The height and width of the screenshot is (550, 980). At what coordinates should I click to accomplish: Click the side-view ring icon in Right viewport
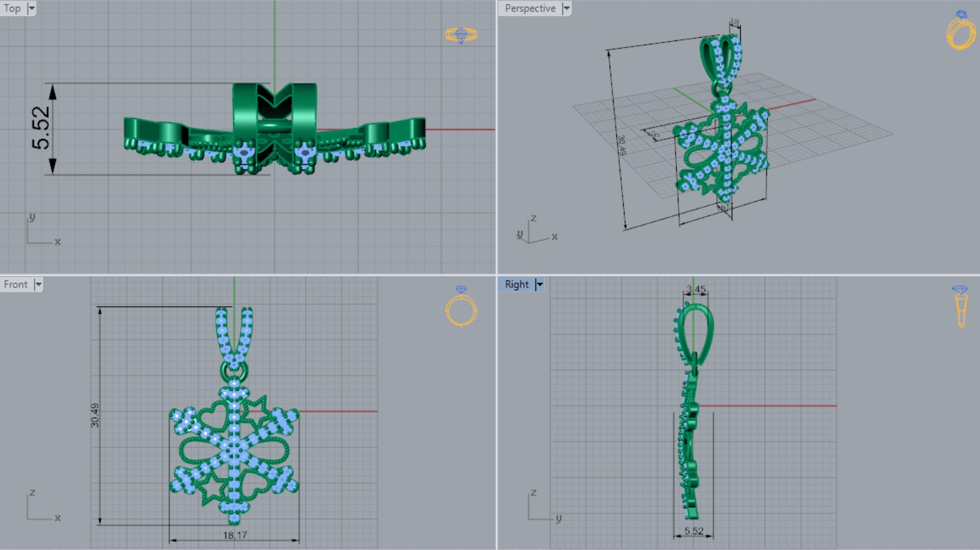pos(960,306)
